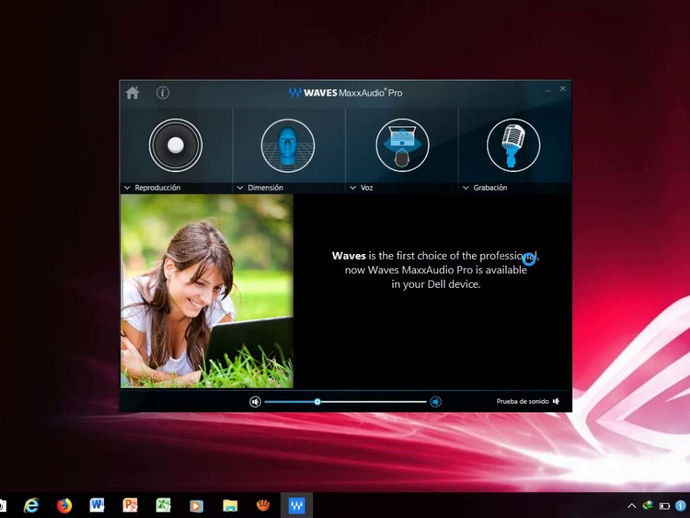Open Word from the taskbar
690x518 pixels.
coord(97,505)
